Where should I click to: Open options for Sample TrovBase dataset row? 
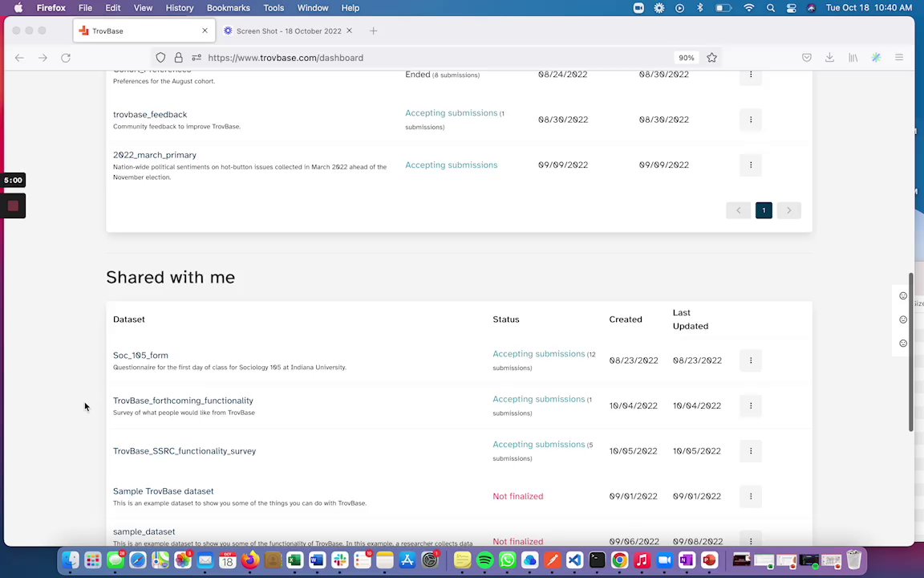[x=750, y=497]
